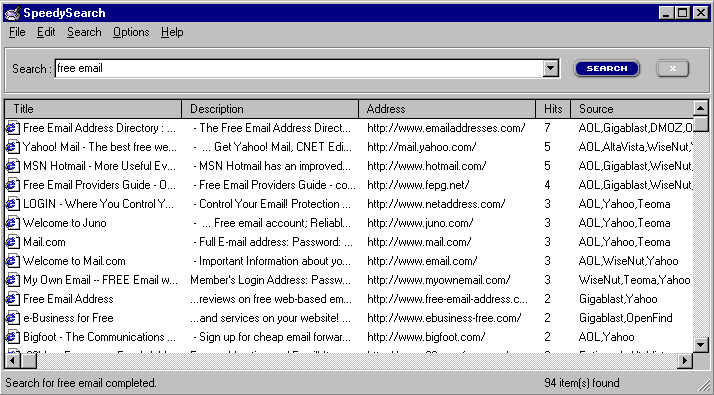The height and width of the screenshot is (395, 714).
Task: Click the horizontal scrollbar right arrow
Action: point(685,361)
